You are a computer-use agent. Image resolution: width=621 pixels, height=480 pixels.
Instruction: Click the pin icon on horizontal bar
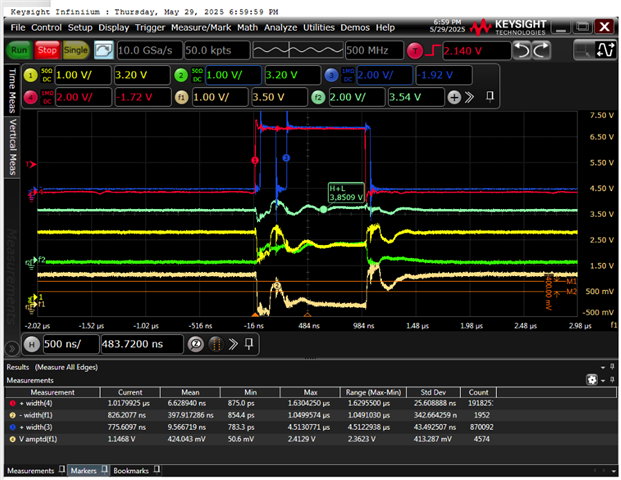click(x=249, y=343)
